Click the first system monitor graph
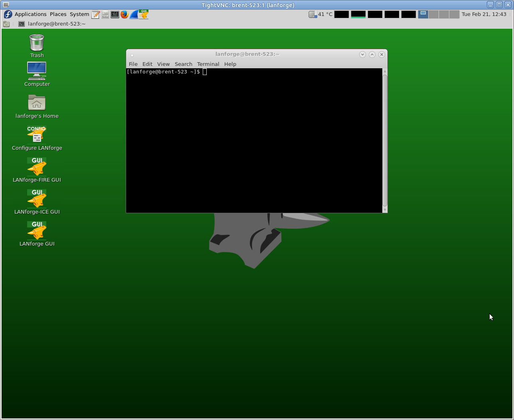Viewport: 514px width, 420px height. [342, 14]
